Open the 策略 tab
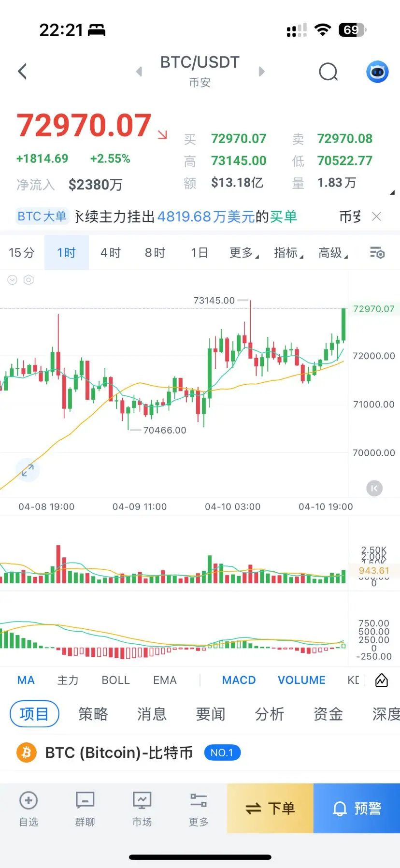 pyautogui.click(x=93, y=714)
